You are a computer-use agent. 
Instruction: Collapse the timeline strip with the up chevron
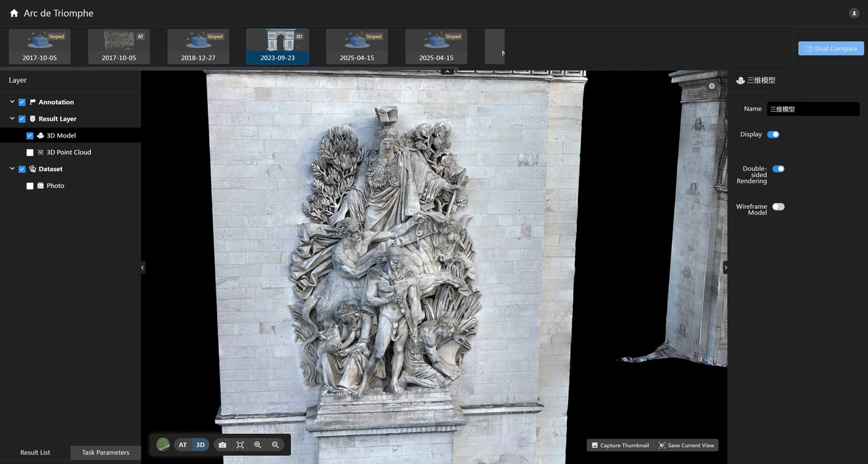click(x=447, y=71)
